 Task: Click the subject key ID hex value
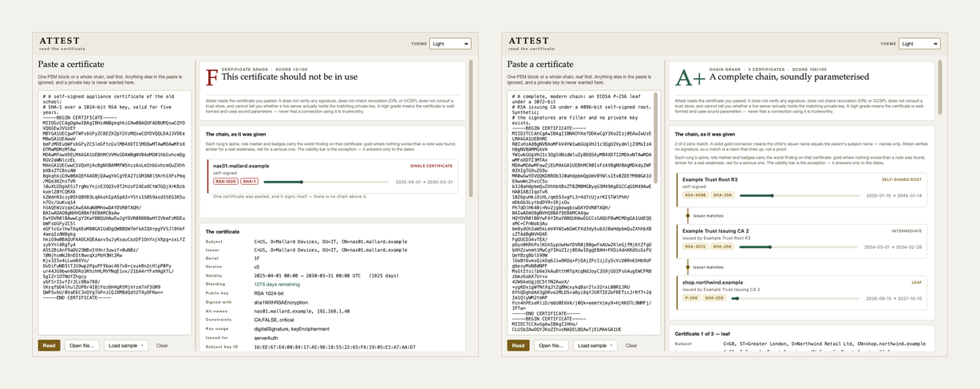334,347
